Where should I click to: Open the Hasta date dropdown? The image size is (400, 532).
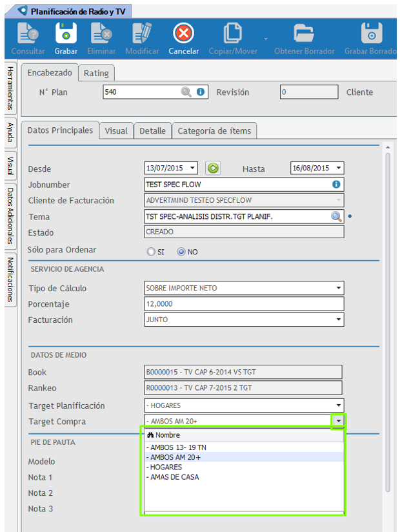pyautogui.click(x=339, y=168)
